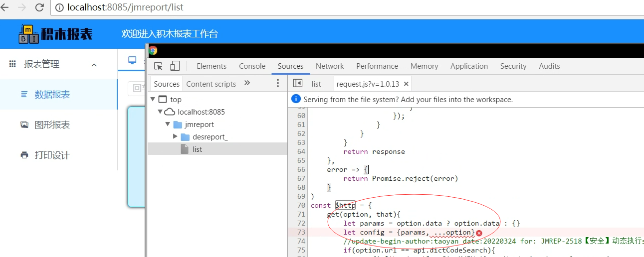644x257 pixels.
Task: Switch to the Performance tab
Action: pyautogui.click(x=377, y=66)
